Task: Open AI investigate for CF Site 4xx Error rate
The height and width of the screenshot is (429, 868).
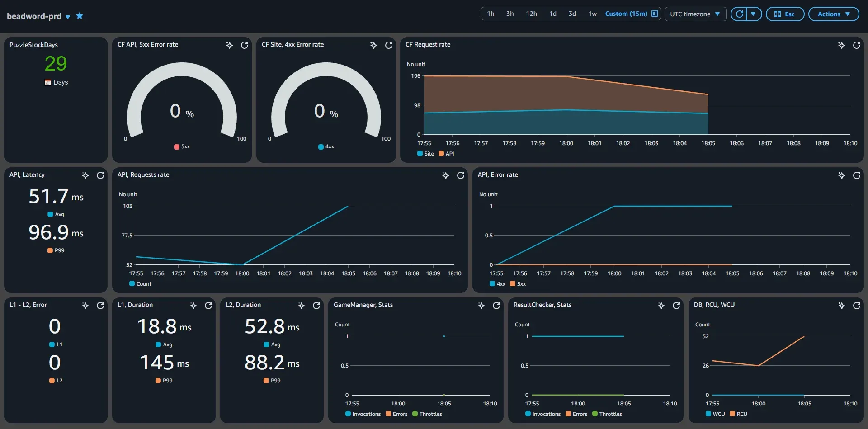Action: (x=374, y=45)
